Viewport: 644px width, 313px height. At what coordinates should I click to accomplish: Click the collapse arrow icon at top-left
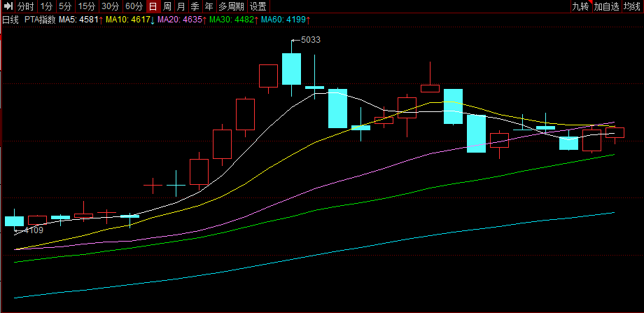(8, 6)
